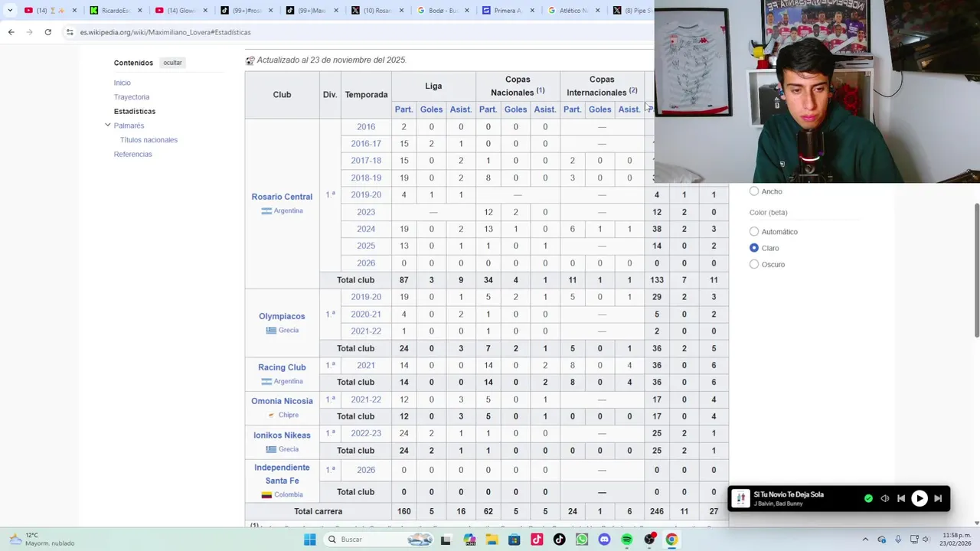Open the 2020-21 season link
Image resolution: width=980 pixels, height=551 pixels.
coord(366,314)
